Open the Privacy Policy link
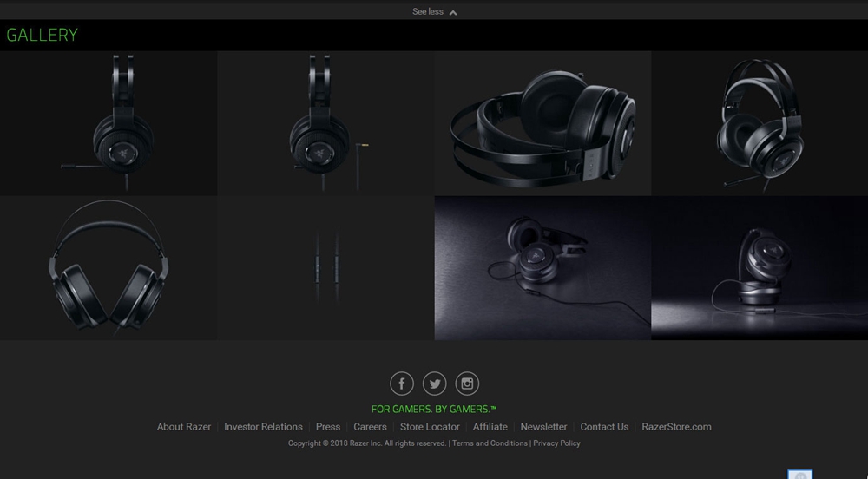 click(557, 443)
